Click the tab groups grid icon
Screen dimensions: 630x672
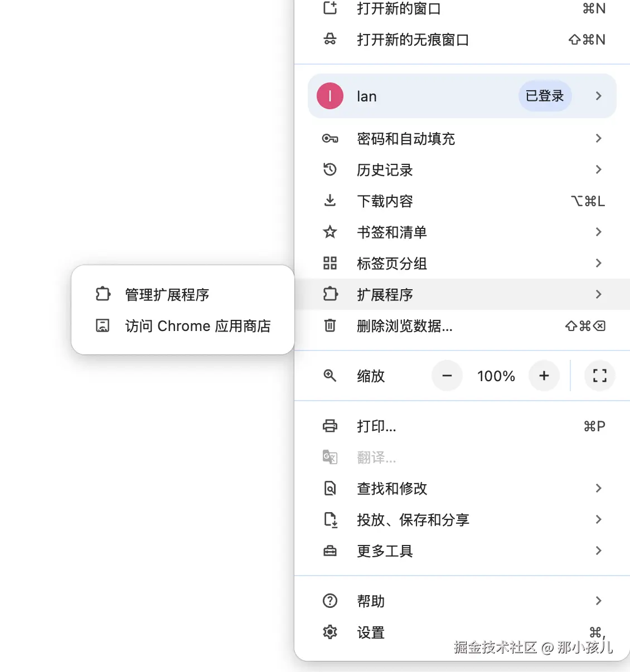pyautogui.click(x=330, y=264)
